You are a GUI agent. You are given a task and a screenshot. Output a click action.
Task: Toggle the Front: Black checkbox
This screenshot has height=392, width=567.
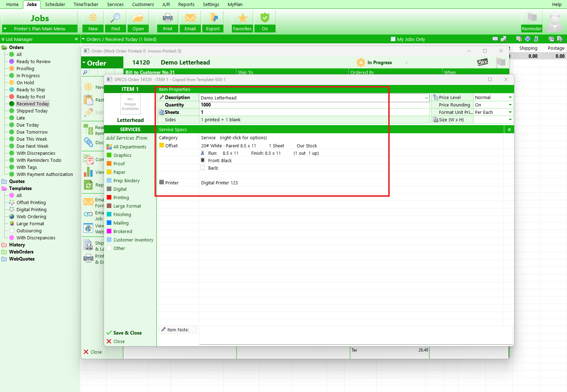click(203, 160)
